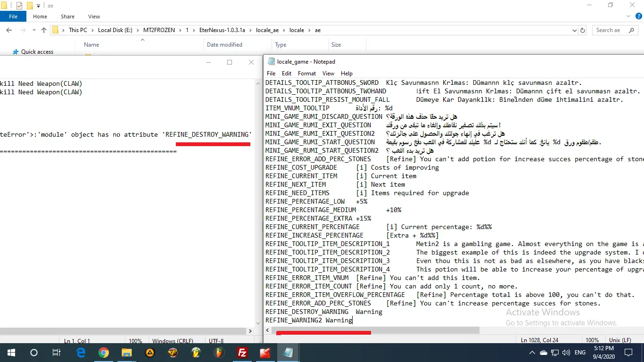Open the View ribbon tab in Explorer

point(94,16)
